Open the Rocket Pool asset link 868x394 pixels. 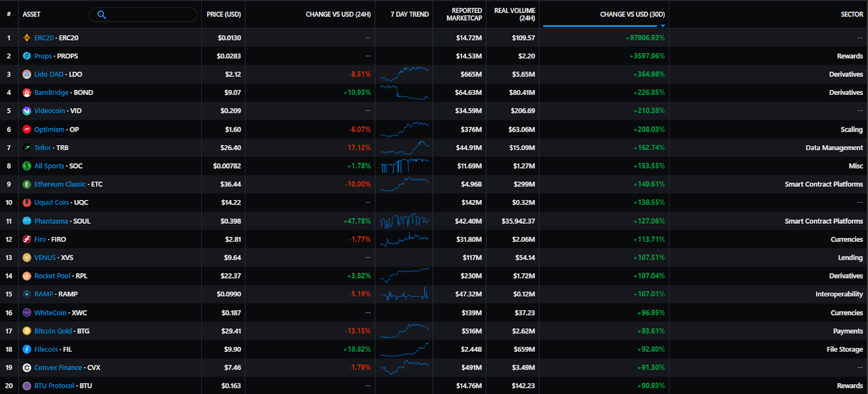[x=52, y=276]
